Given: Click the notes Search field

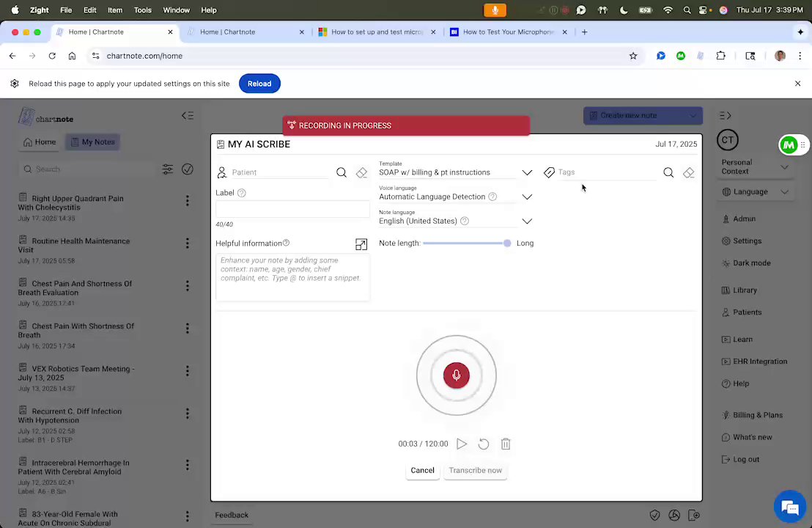Looking at the screenshot, I should [x=88, y=169].
